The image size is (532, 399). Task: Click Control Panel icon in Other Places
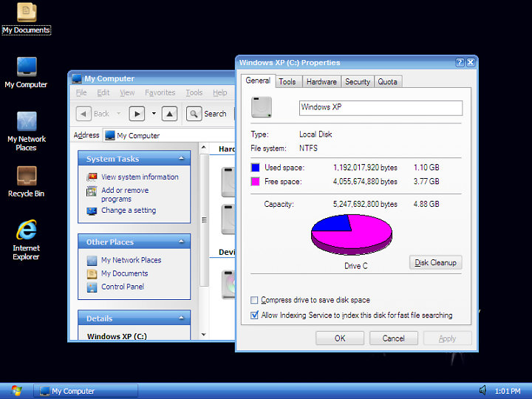(x=92, y=287)
